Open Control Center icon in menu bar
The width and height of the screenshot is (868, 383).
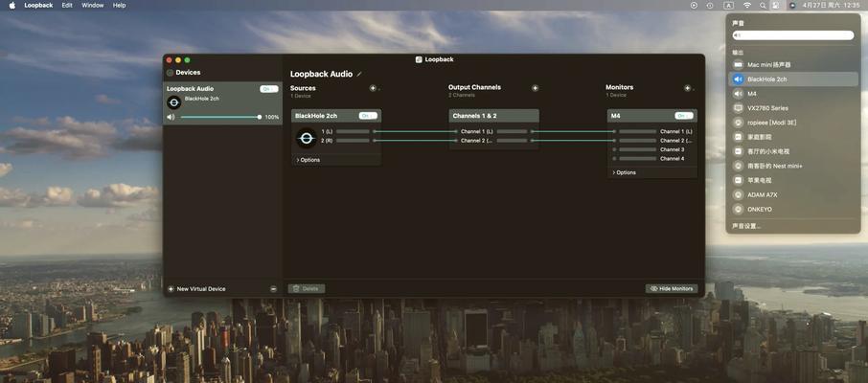776,5
